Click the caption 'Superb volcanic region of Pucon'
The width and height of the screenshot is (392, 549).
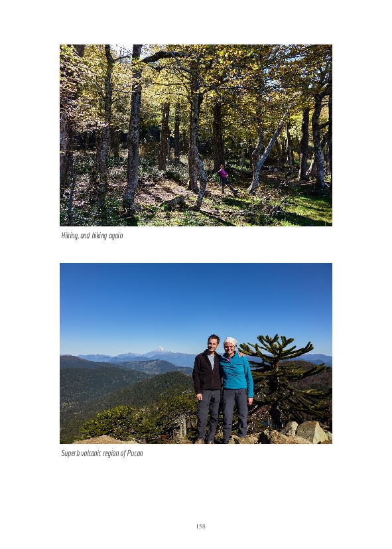pyautogui.click(x=101, y=453)
